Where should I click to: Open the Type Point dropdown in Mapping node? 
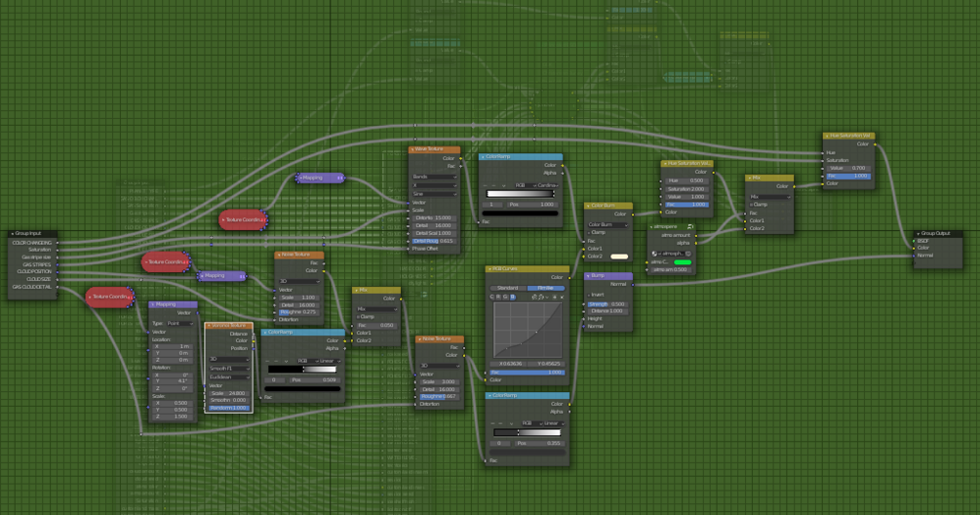180,324
